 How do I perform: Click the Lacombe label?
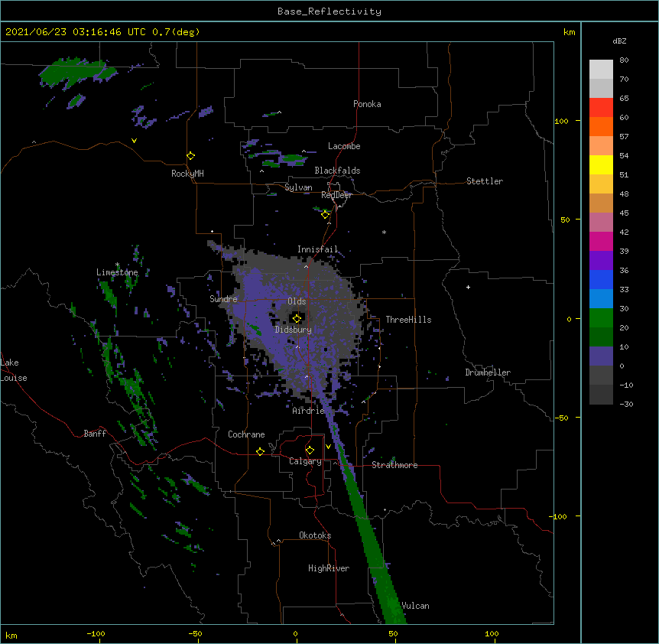[x=344, y=146]
